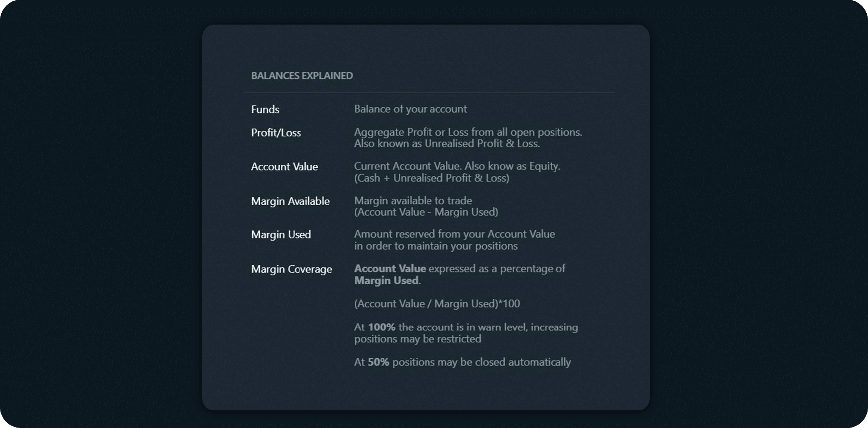
Task: Click 'Current Account Value. Also know as Equity.'
Action: click(457, 166)
